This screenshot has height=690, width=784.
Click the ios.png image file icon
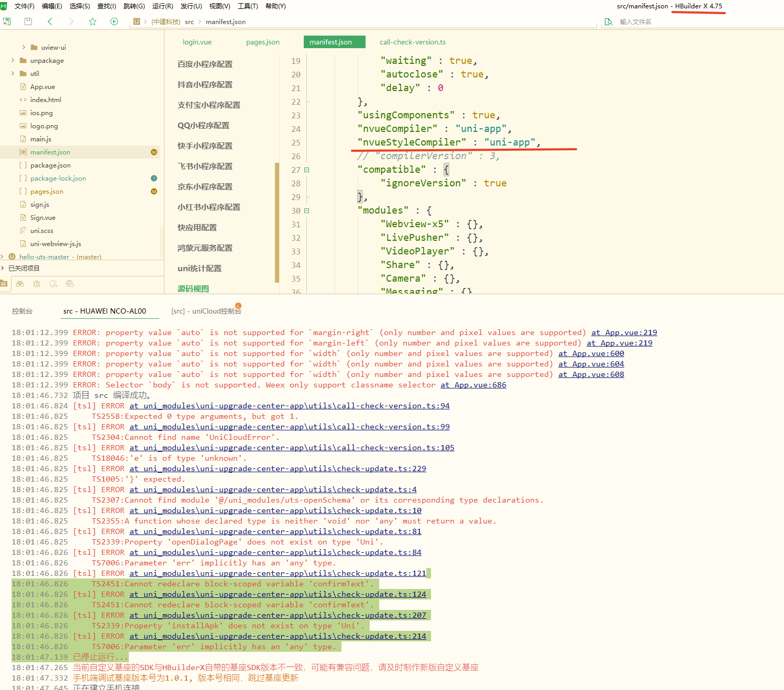tap(23, 113)
